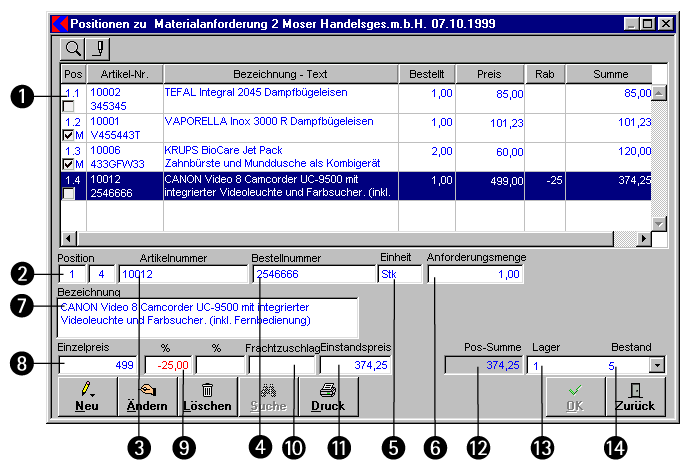Select the CANON Video 8 Camcorder row

point(356,186)
